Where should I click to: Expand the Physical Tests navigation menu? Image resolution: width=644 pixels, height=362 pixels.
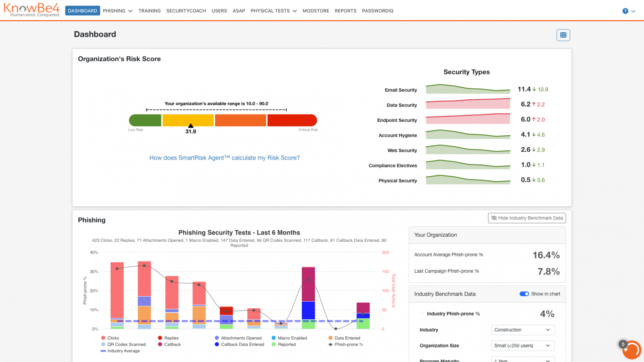274,11
